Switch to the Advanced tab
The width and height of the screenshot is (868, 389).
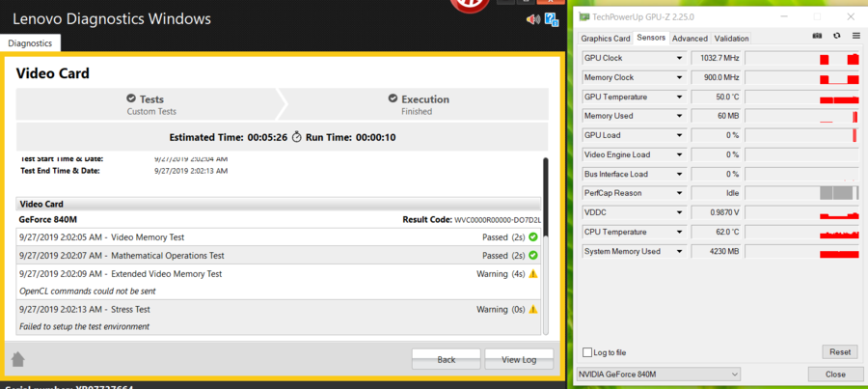(x=690, y=39)
